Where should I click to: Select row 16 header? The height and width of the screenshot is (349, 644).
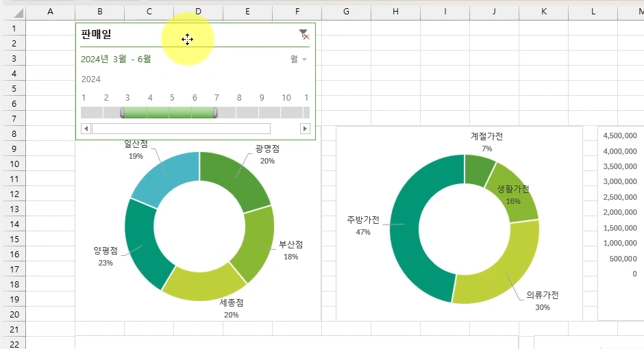click(x=14, y=255)
